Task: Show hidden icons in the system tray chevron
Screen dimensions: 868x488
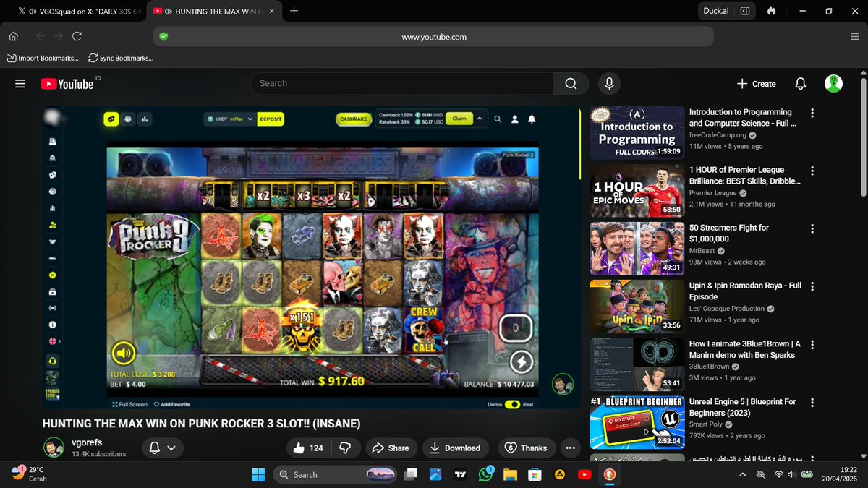Action: (743, 474)
